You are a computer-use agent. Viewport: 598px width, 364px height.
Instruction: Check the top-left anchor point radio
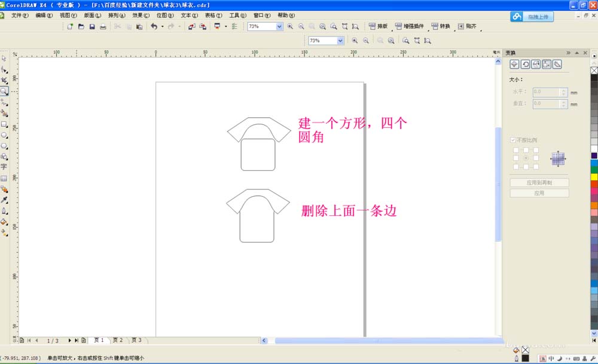point(515,149)
